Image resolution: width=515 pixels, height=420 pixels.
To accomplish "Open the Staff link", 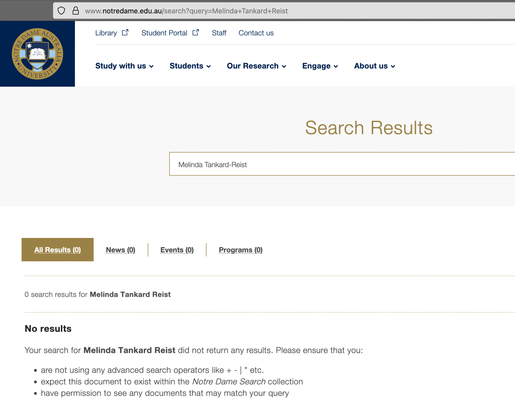I will (219, 33).
